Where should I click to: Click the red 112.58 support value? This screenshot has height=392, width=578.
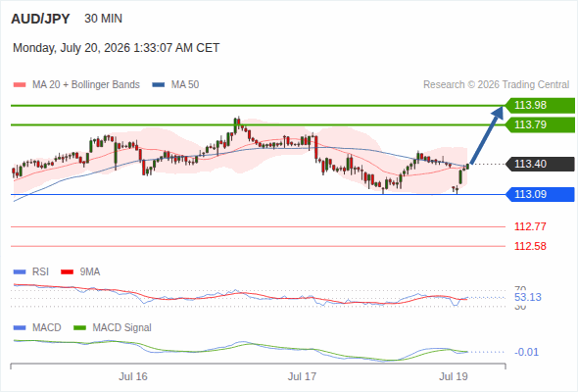(530, 246)
